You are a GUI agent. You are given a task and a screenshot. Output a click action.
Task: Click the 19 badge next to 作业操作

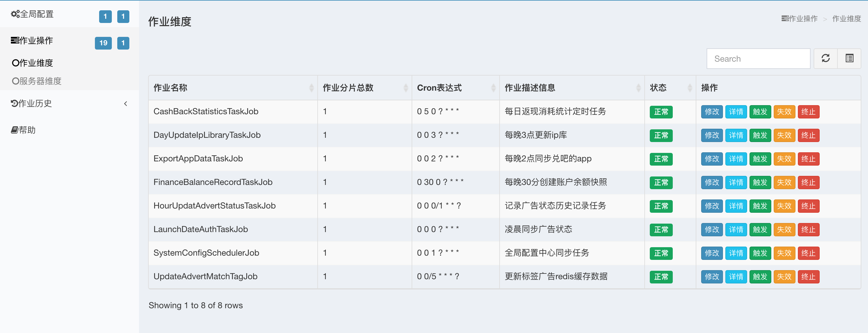click(103, 43)
